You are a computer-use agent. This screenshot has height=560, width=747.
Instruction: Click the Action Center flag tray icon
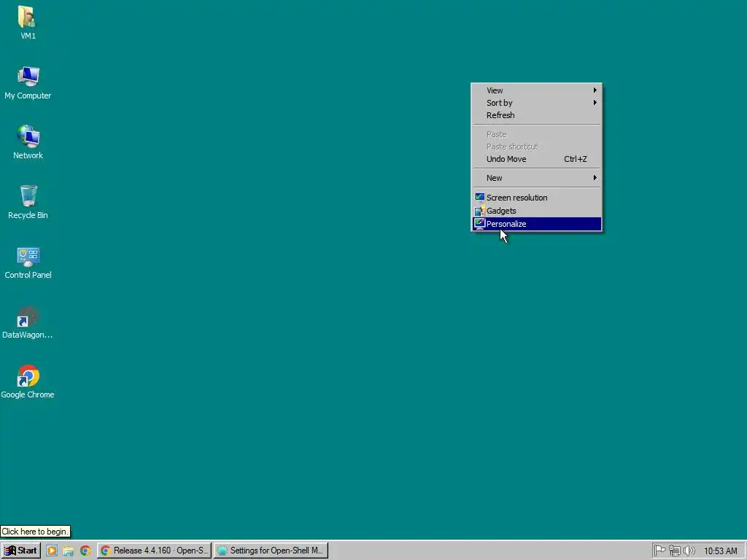pos(659,551)
